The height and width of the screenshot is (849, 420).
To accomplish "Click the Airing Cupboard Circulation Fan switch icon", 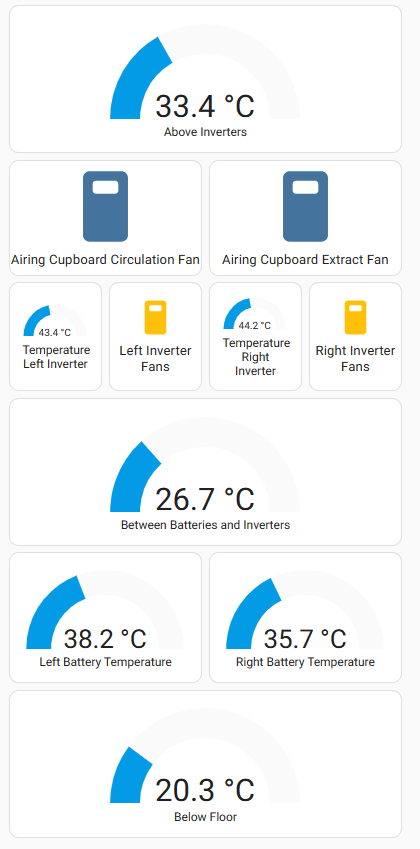I will point(106,206).
